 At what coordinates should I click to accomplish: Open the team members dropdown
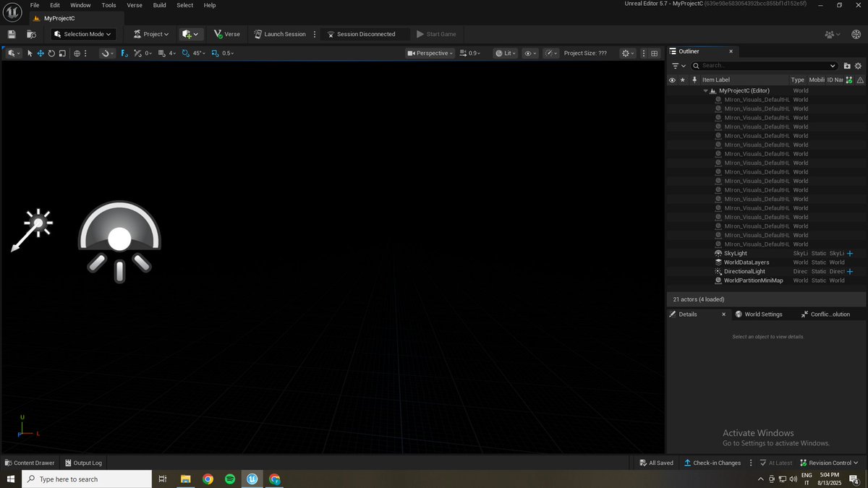833,34
